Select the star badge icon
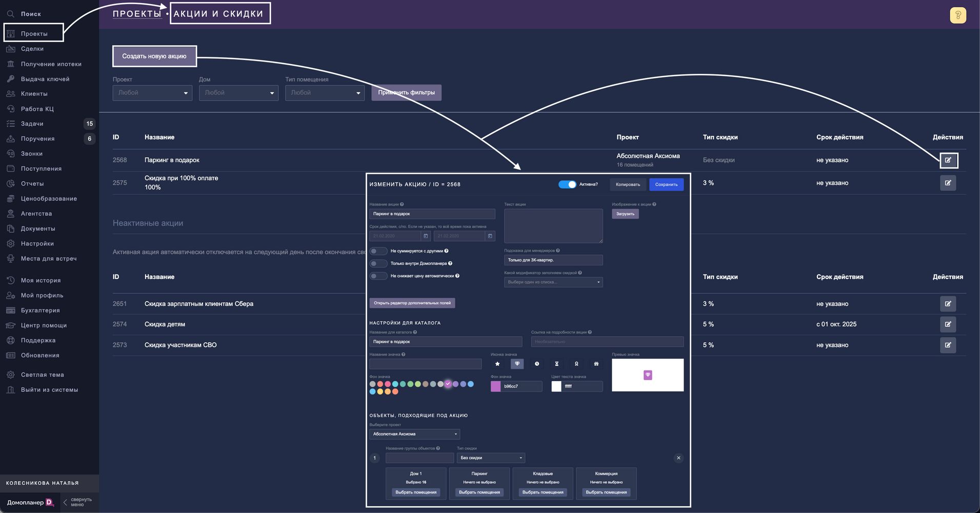The image size is (980, 513). 497,364
